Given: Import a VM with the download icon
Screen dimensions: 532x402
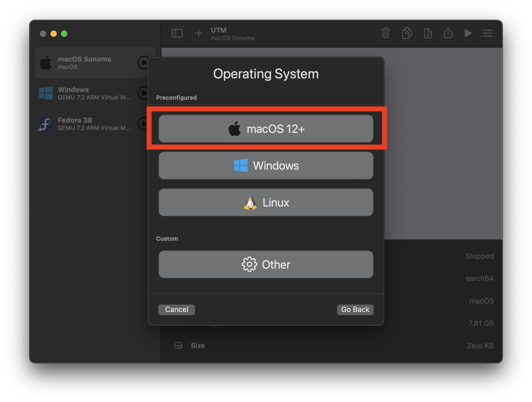Looking at the screenshot, I should [x=427, y=33].
